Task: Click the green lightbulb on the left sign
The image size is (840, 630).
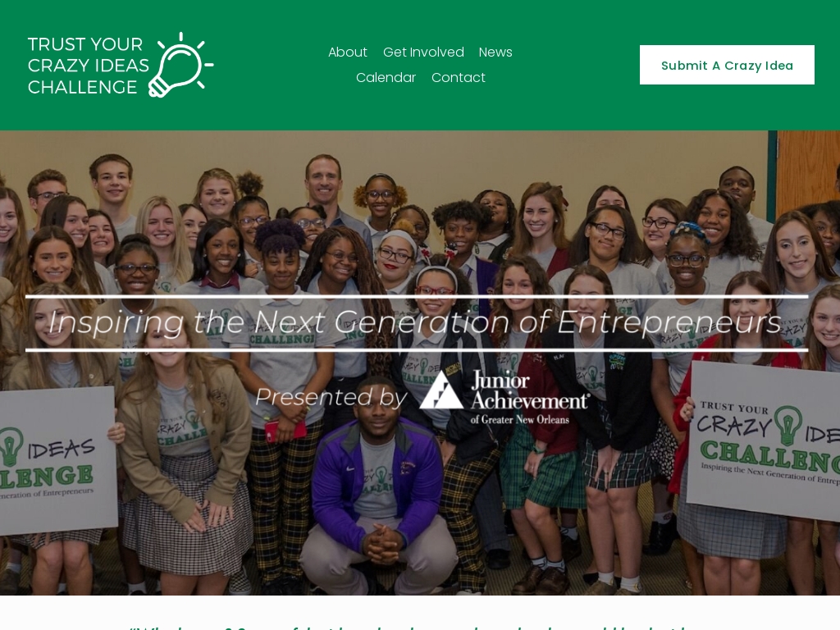Action: (11, 445)
